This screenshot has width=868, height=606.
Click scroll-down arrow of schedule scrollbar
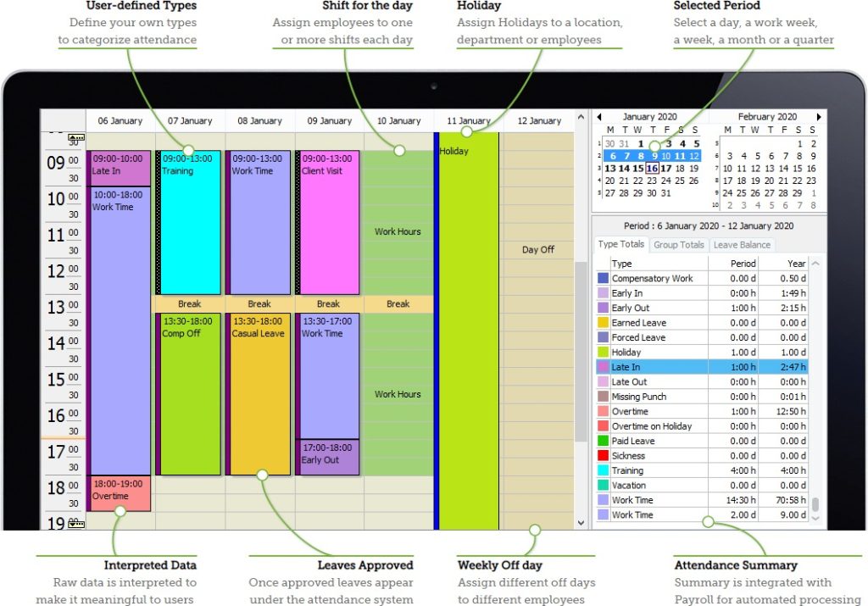point(581,523)
